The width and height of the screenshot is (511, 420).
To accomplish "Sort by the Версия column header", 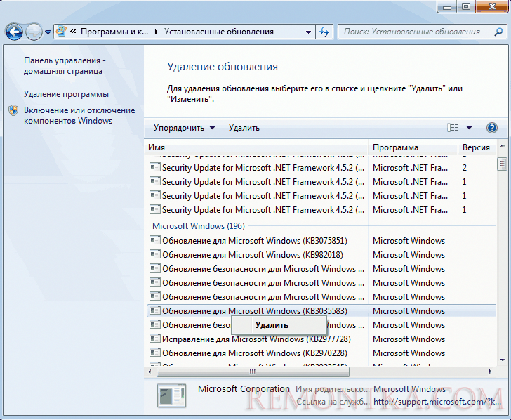I will pyautogui.click(x=477, y=147).
